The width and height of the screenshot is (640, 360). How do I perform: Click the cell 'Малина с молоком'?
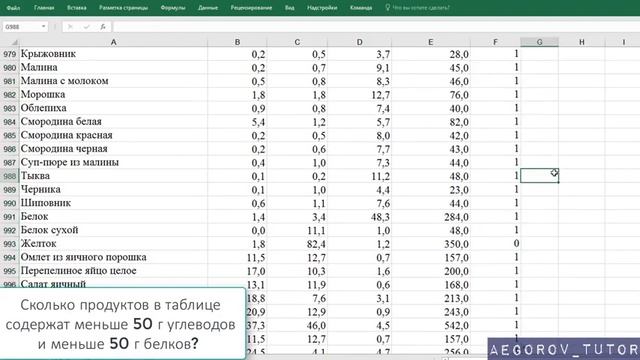tap(113, 81)
